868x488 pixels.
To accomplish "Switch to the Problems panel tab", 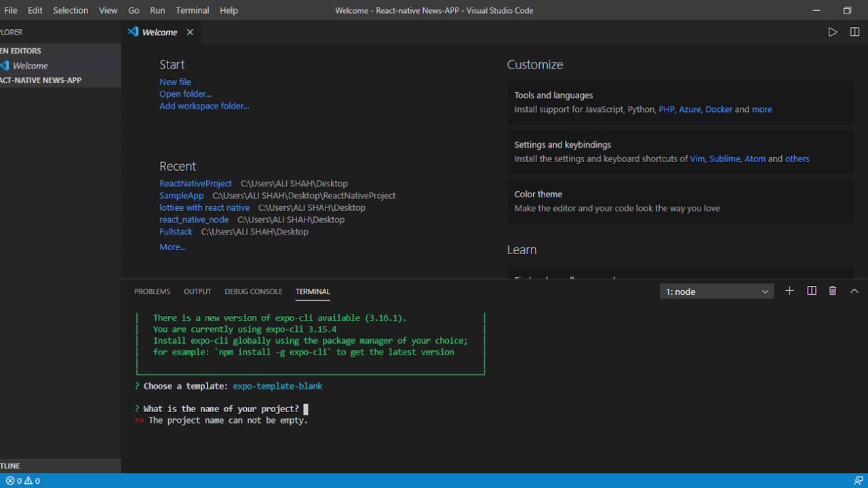I will coord(152,291).
